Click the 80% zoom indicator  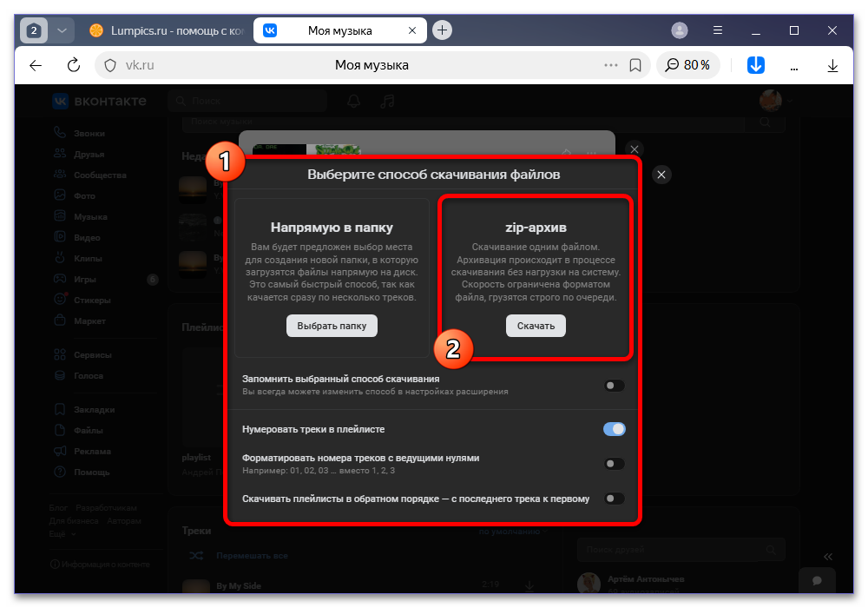[687, 65]
